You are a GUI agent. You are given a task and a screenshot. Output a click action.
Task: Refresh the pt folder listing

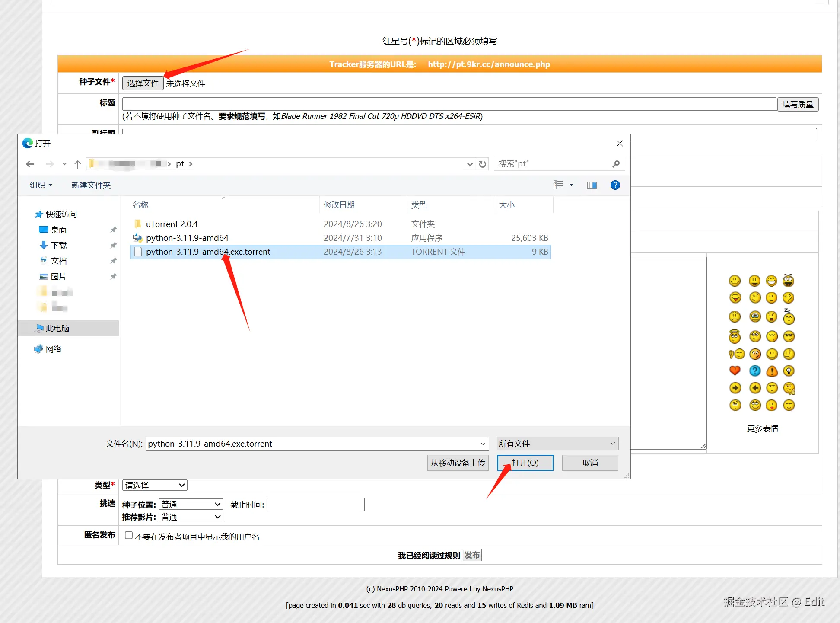tap(483, 164)
